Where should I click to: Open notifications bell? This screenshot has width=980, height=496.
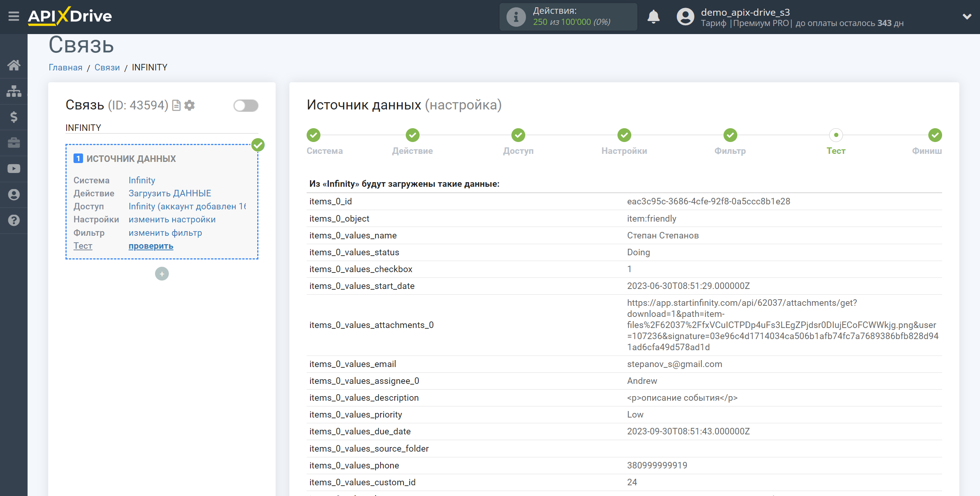[x=653, y=17]
